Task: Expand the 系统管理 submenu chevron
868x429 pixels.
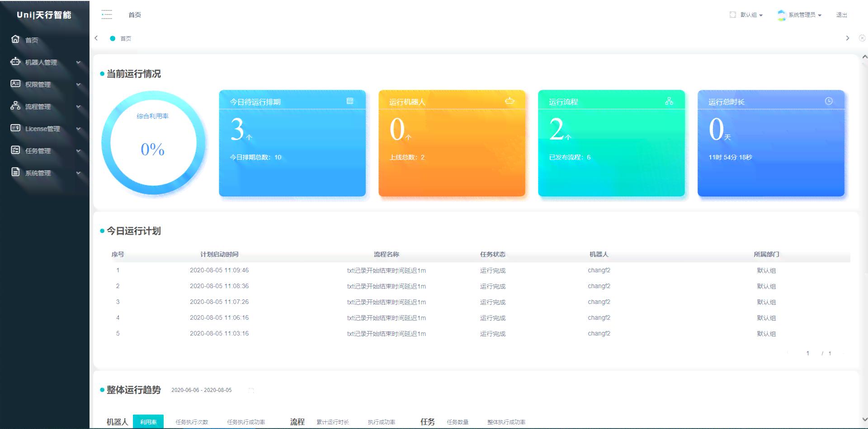Action: point(78,173)
